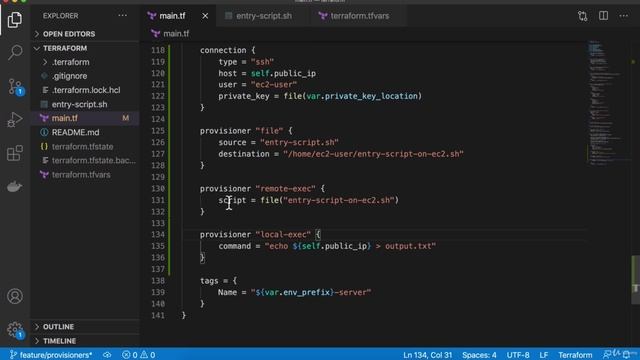Open the Docker view icon
The width and height of the screenshot is (640, 360).
click(x=15, y=187)
